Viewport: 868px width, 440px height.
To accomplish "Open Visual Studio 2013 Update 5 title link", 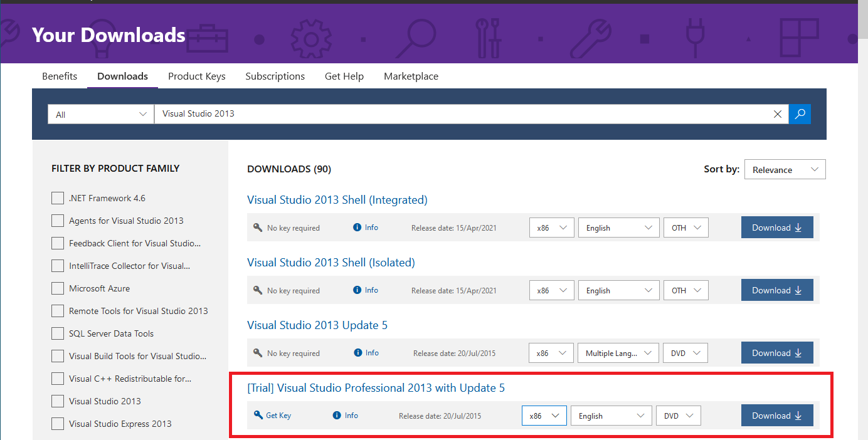I will click(317, 325).
